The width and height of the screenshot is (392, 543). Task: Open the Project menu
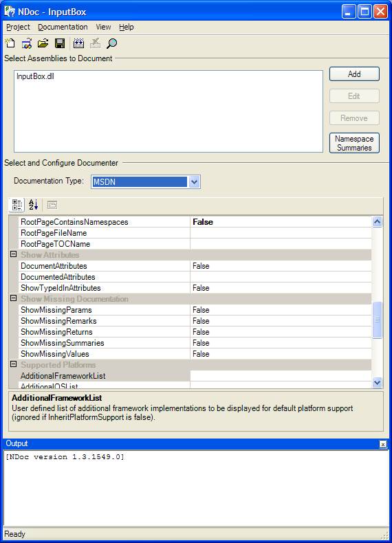click(18, 27)
